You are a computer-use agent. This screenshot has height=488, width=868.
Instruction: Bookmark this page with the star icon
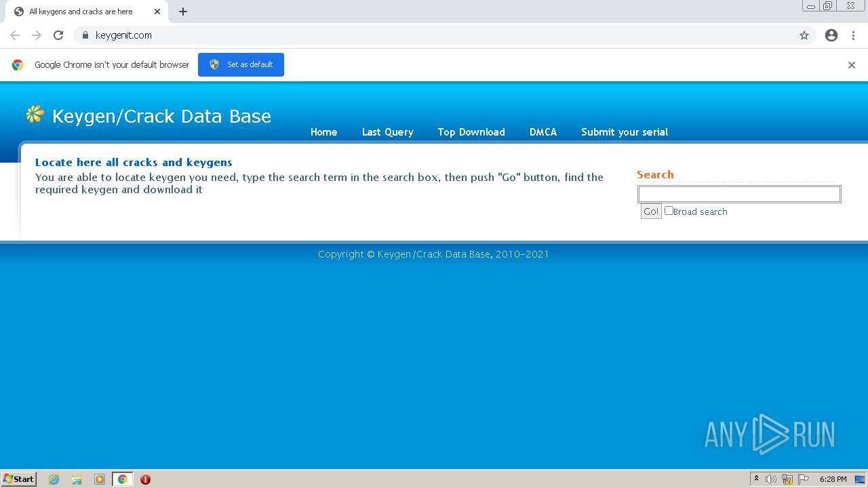pyautogui.click(x=804, y=35)
